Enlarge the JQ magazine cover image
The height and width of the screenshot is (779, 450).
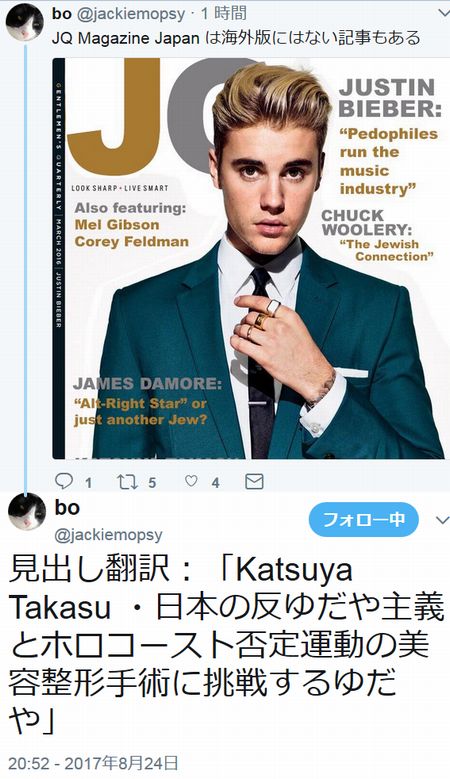pyautogui.click(x=248, y=258)
